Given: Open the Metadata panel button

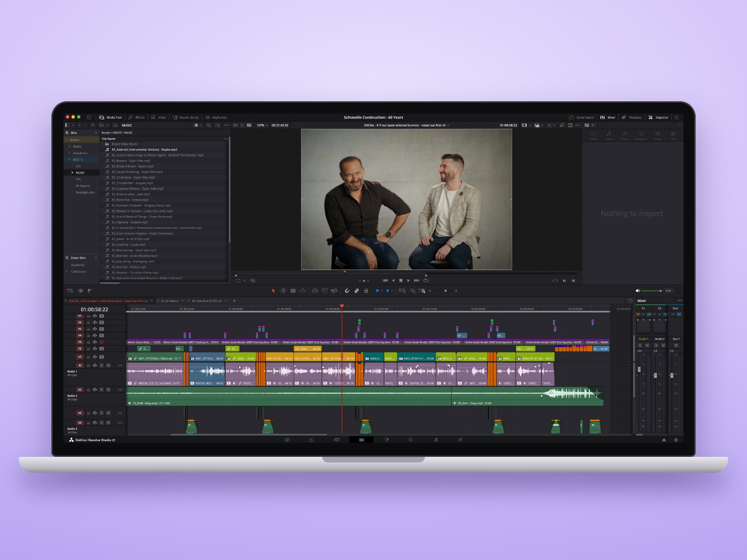Looking at the screenshot, I should tap(632, 117).
